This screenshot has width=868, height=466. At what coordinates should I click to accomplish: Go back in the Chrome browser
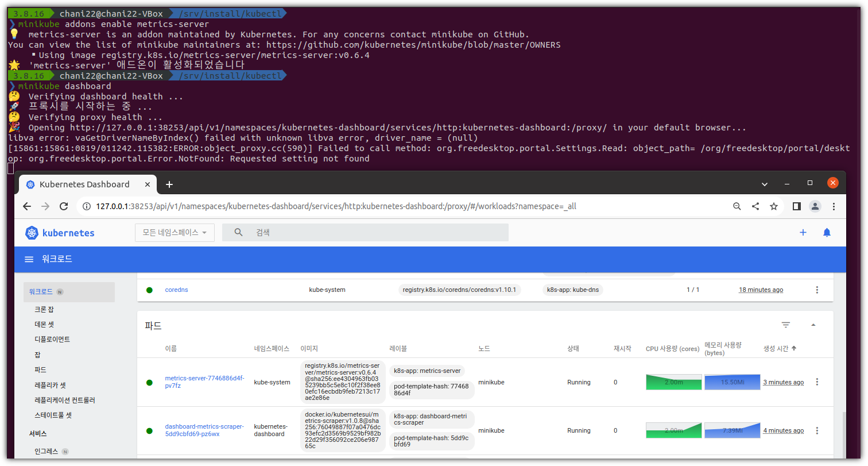[x=27, y=206]
